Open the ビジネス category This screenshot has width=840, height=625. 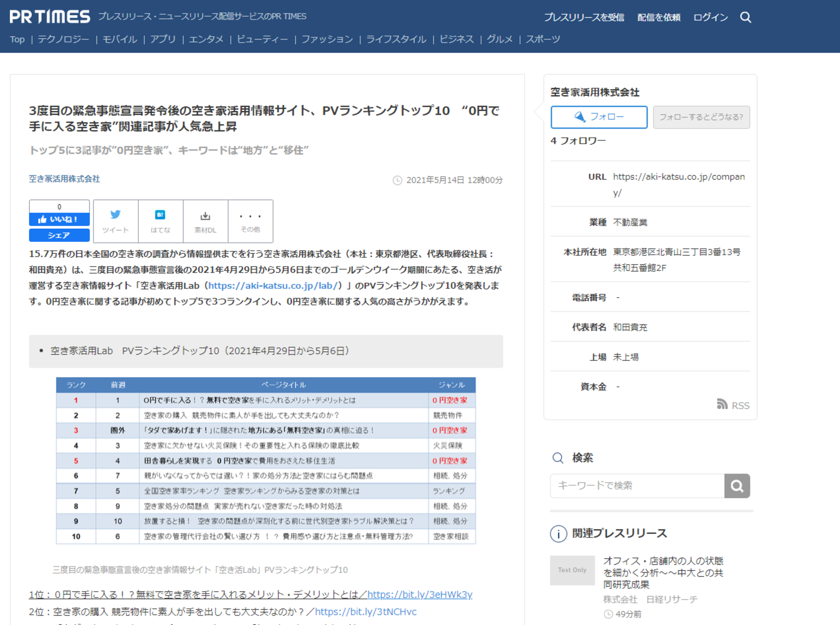456,39
